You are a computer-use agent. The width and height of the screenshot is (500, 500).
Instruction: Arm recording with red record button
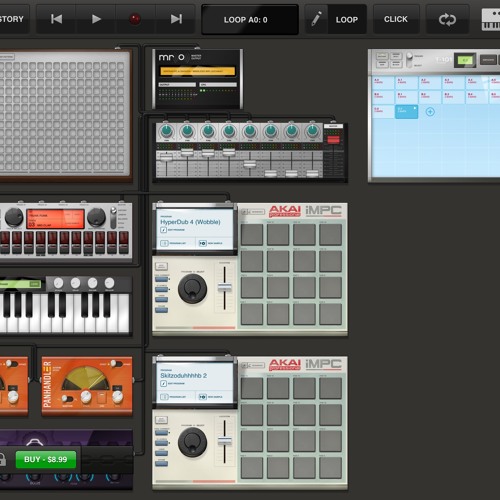135,19
